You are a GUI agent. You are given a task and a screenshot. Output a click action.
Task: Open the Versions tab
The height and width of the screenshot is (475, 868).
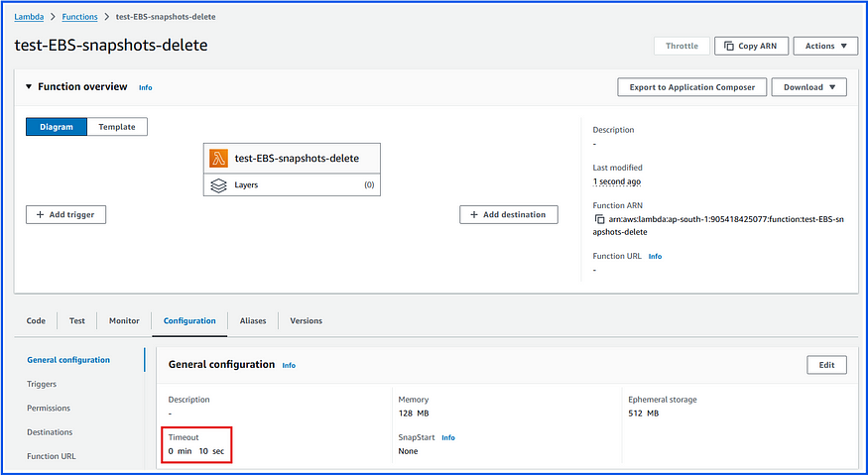(307, 320)
